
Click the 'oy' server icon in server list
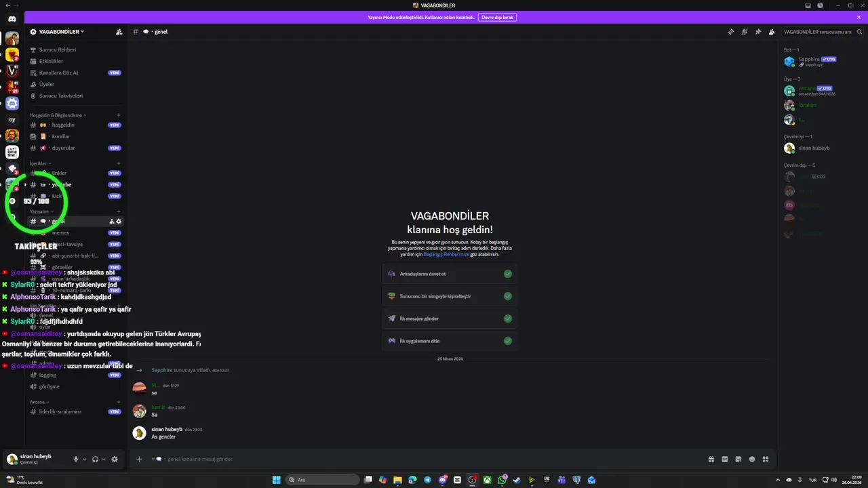coord(12,119)
